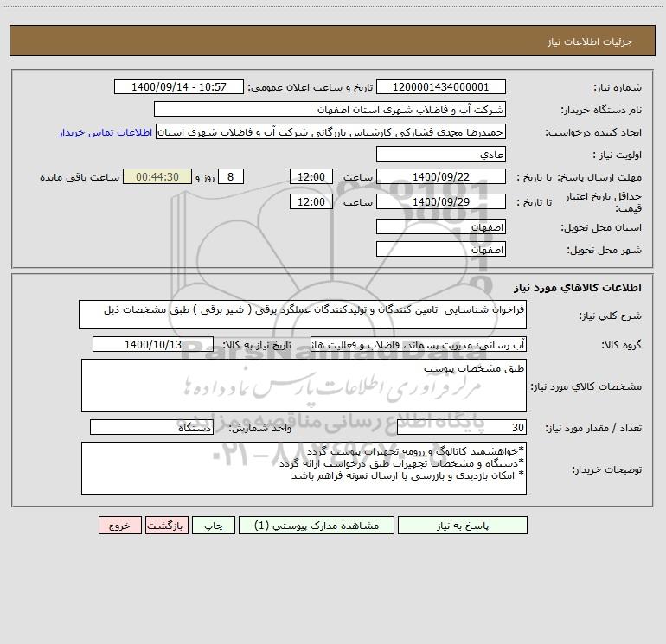Click the شهر محل تحویل label
This screenshot has height=644, width=666.
coord(605,250)
